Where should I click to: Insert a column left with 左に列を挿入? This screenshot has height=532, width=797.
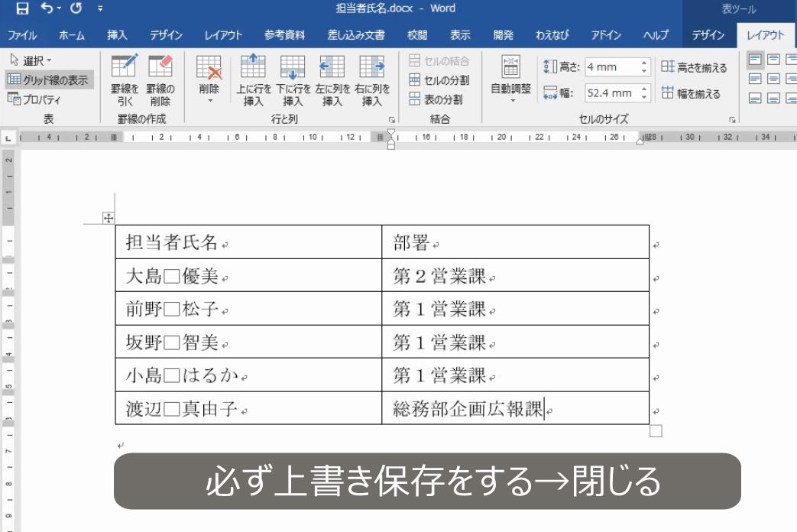[332, 79]
